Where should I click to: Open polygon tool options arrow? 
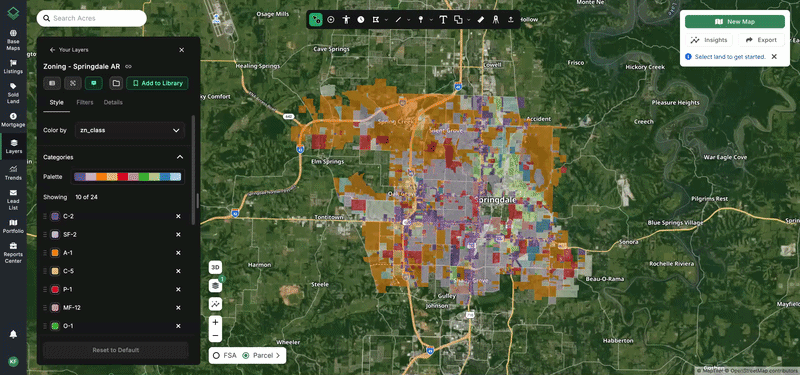point(386,20)
